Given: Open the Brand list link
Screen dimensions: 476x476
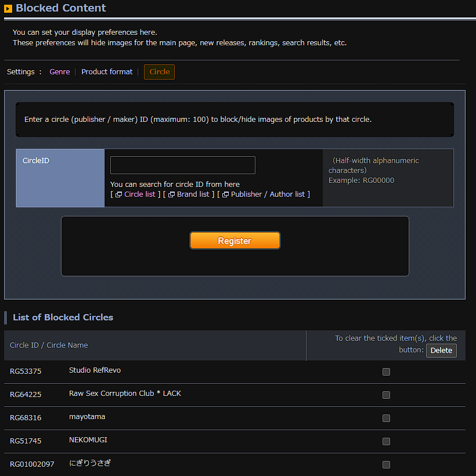Looking at the screenshot, I should coord(193,194).
